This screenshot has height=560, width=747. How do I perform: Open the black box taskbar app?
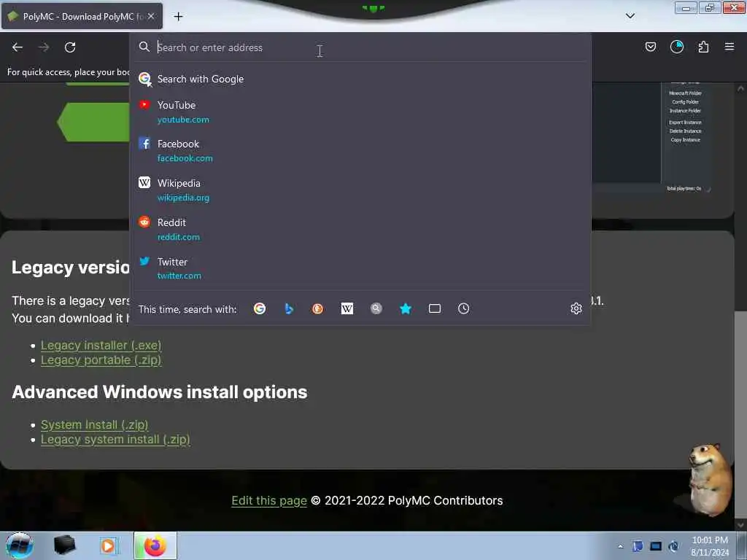pyautogui.click(x=65, y=545)
